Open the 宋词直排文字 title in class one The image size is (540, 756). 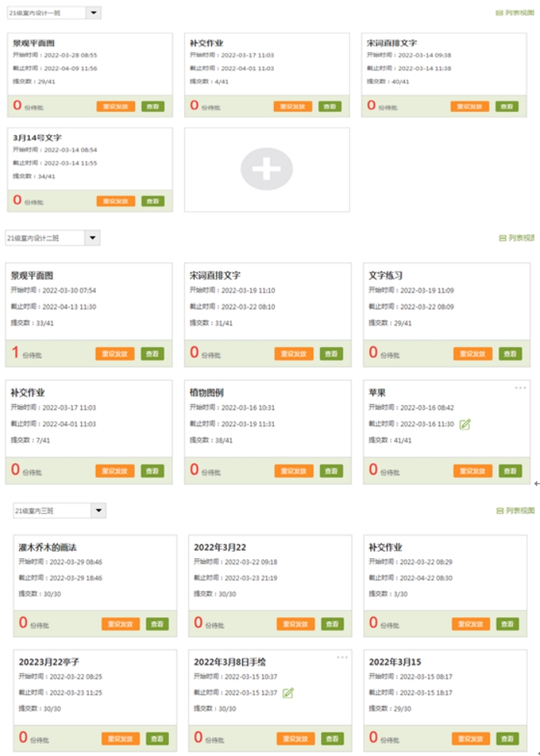[391, 43]
